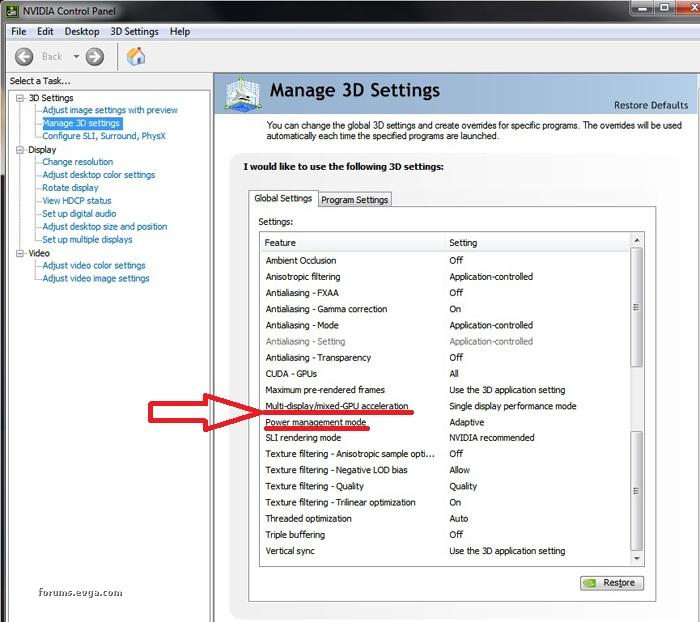Select the Antialiasing - FXAA row
Screen dimensions: 700x622
pos(445,293)
